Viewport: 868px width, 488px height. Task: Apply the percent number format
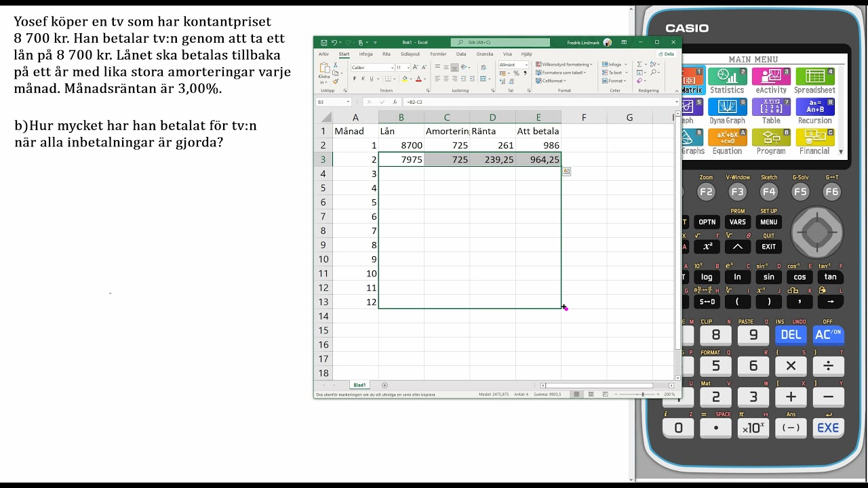click(516, 73)
